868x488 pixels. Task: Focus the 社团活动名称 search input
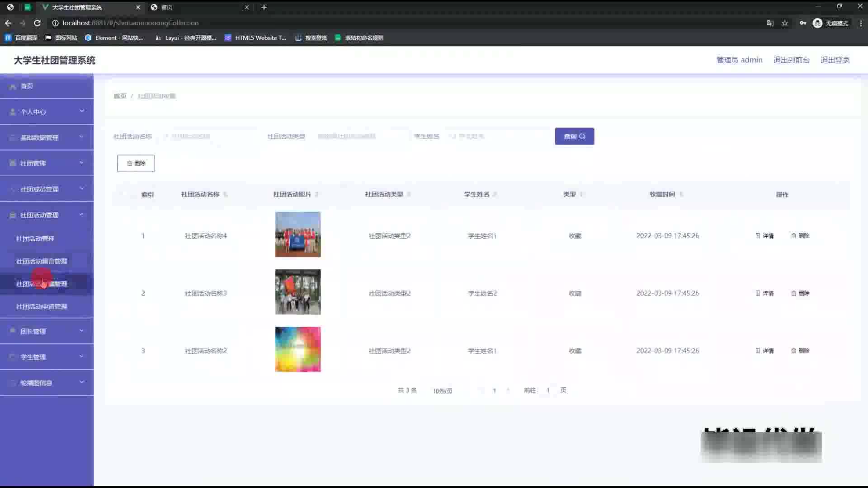208,136
